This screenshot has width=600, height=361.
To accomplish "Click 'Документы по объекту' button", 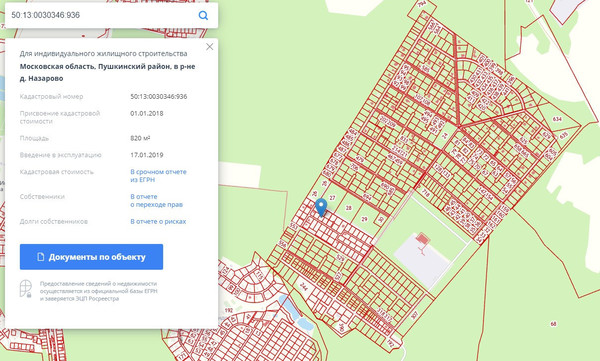I will [91, 257].
